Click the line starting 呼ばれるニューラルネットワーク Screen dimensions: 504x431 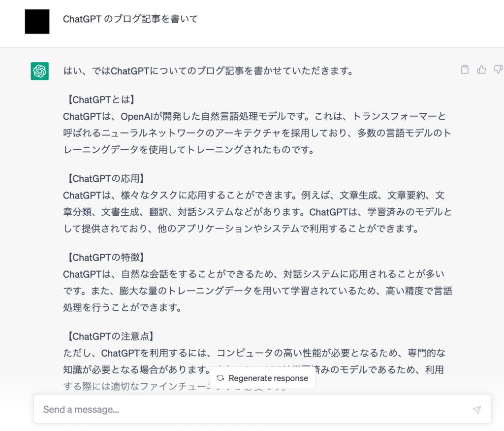coord(257,133)
